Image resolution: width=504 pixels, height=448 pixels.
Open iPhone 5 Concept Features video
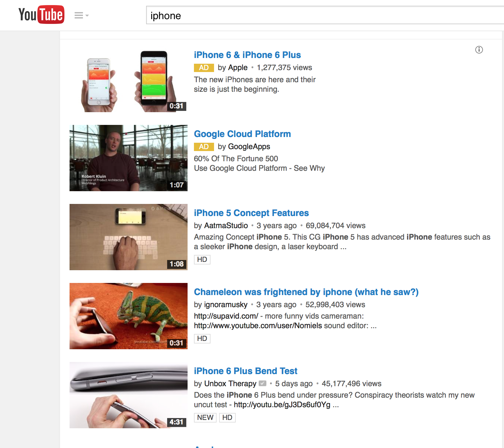(x=251, y=213)
